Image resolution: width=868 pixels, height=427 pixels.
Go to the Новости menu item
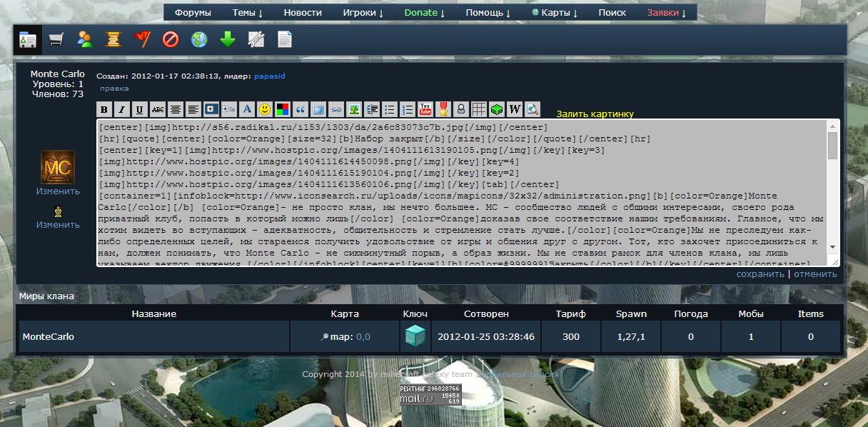coord(303,13)
